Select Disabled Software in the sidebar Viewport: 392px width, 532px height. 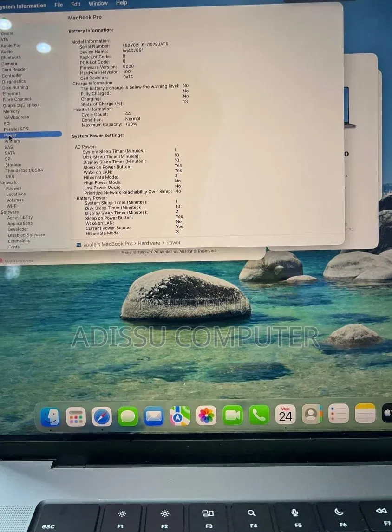[26, 235]
